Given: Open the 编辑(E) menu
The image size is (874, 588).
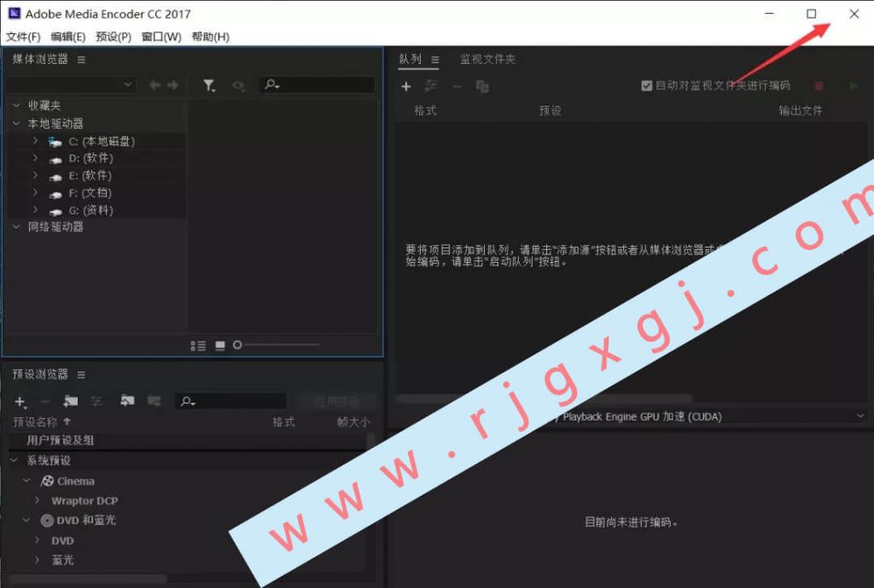Looking at the screenshot, I should click(68, 37).
